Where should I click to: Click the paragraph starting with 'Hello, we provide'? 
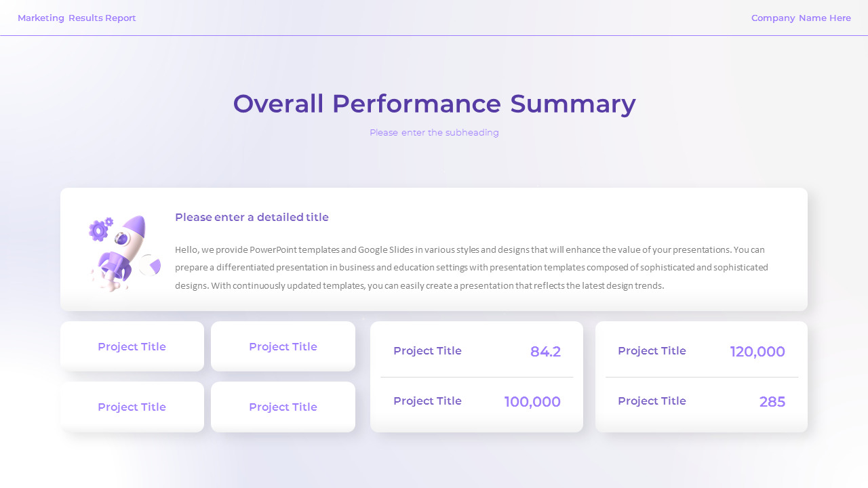(471, 268)
